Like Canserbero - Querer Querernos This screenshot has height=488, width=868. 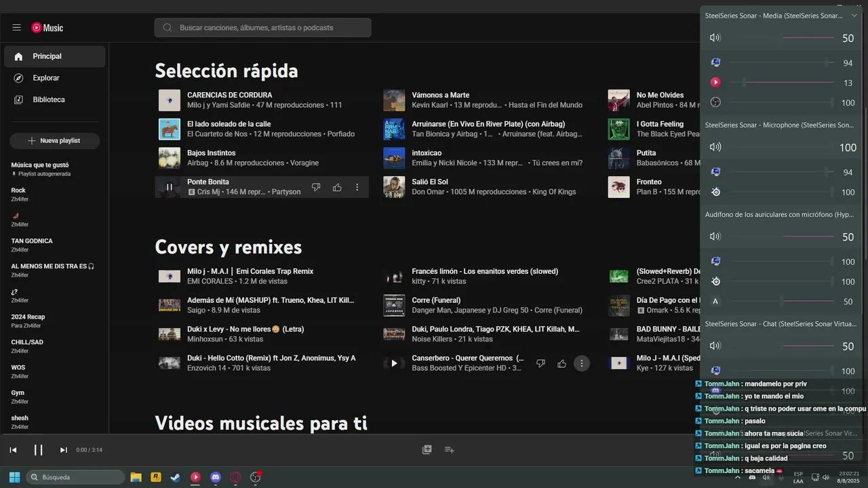point(561,363)
